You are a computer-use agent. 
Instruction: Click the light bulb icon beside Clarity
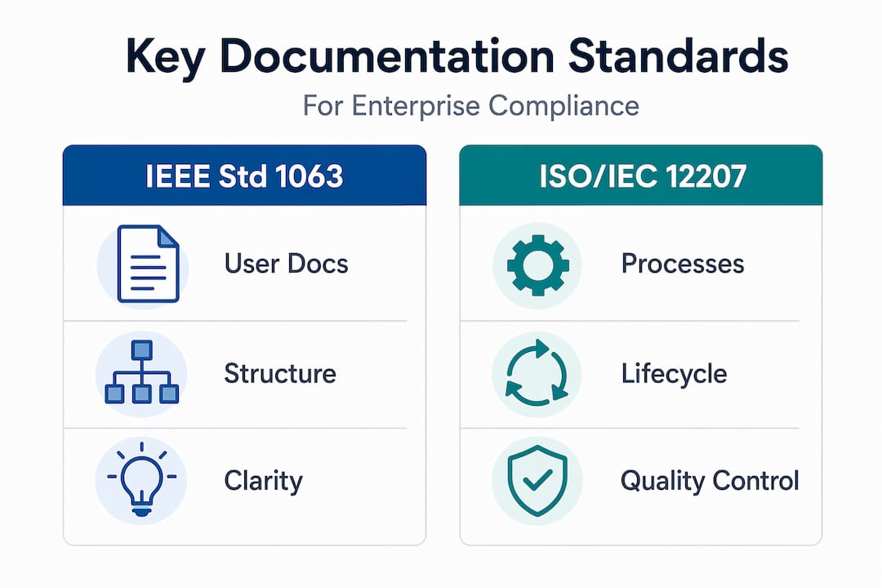tap(142, 479)
